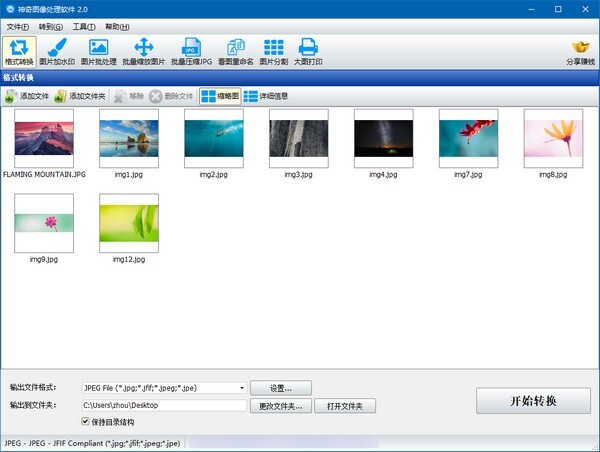Viewport: 600px width, 452px height.
Task: Click the output folder path field
Action: pyautogui.click(x=163, y=406)
